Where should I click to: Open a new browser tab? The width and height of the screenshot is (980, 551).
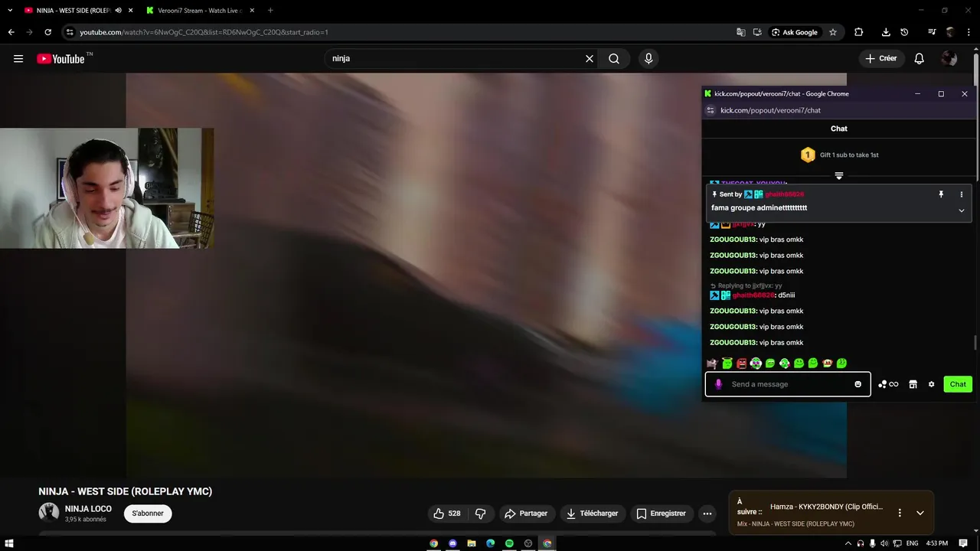[270, 10]
